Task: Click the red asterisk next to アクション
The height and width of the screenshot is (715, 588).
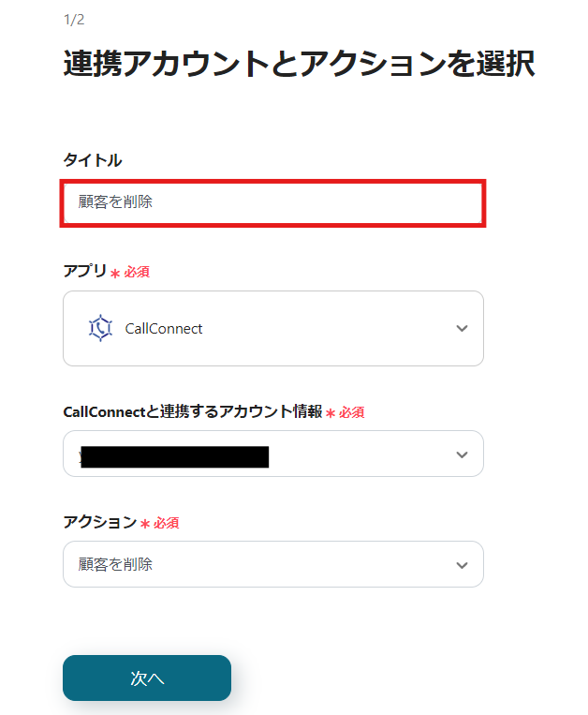Action: click(145, 524)
